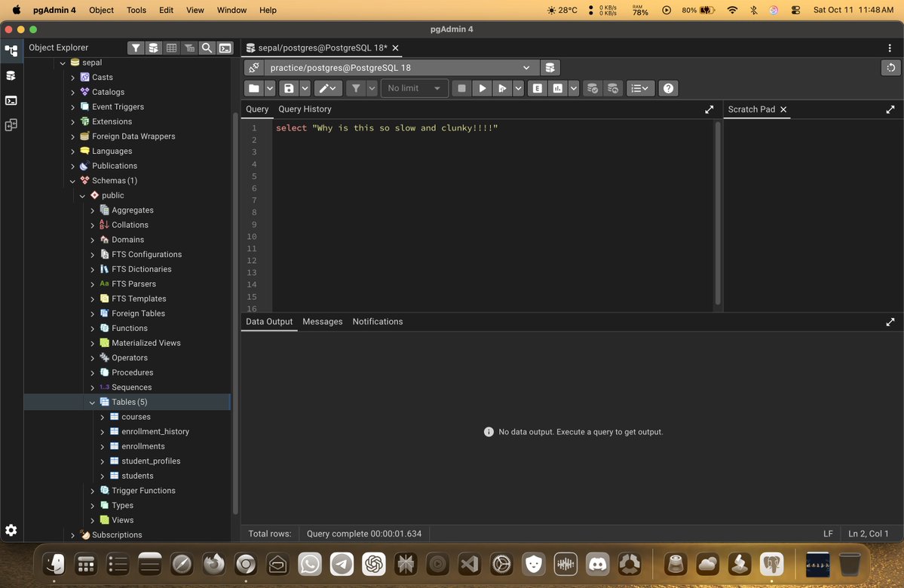Open the Object menu in menu bar

point(102,10)
